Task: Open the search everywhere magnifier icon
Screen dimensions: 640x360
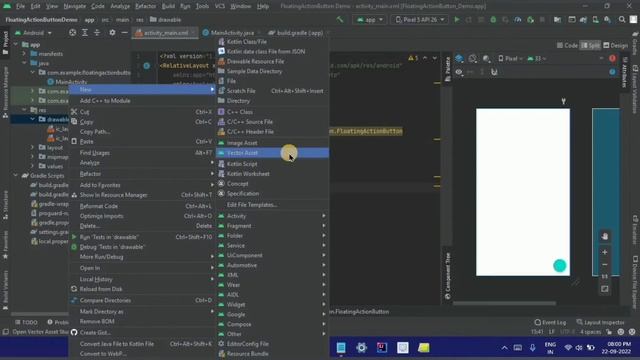Action: pos(622,20)
